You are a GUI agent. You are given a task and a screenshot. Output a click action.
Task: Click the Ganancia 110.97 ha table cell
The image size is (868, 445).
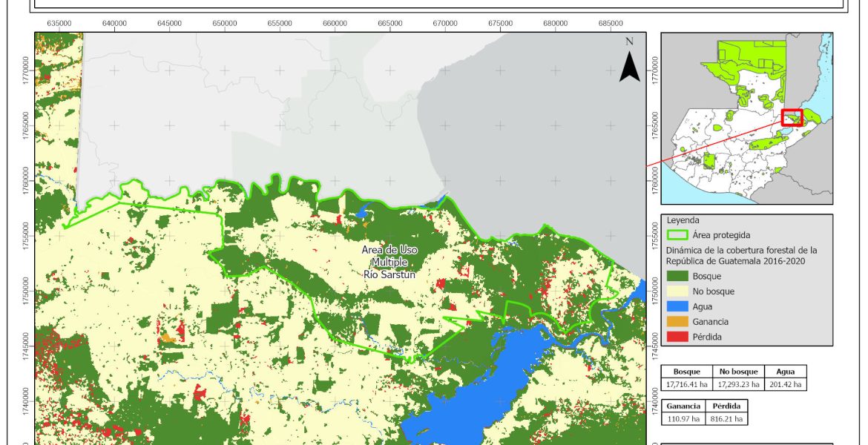[x=681, y=419]
